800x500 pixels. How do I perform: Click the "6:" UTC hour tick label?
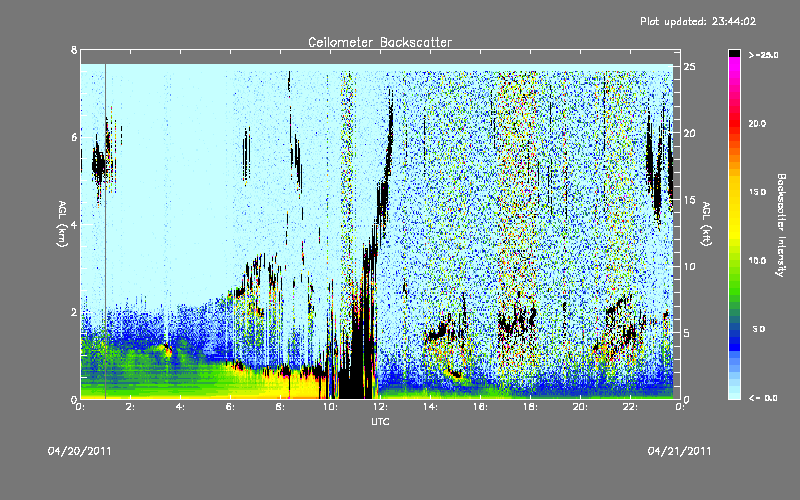(x=231, y=407)
